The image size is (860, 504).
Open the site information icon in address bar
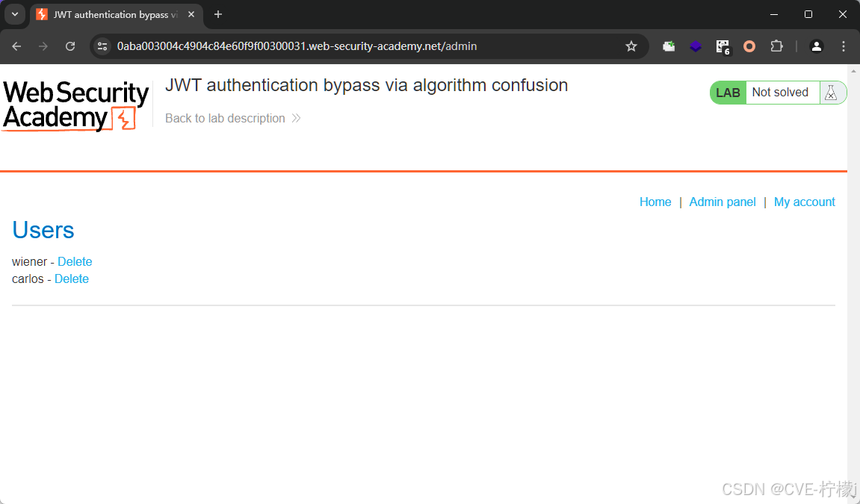[x=102, y=46]
